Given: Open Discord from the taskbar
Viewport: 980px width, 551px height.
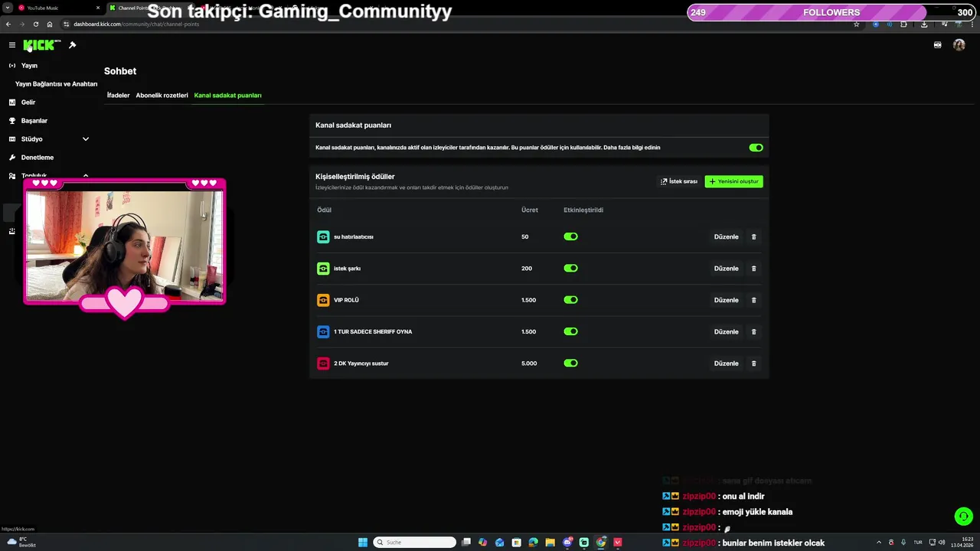Looking at the screenshot, I should pyautogui.click(x=567, y=543).
